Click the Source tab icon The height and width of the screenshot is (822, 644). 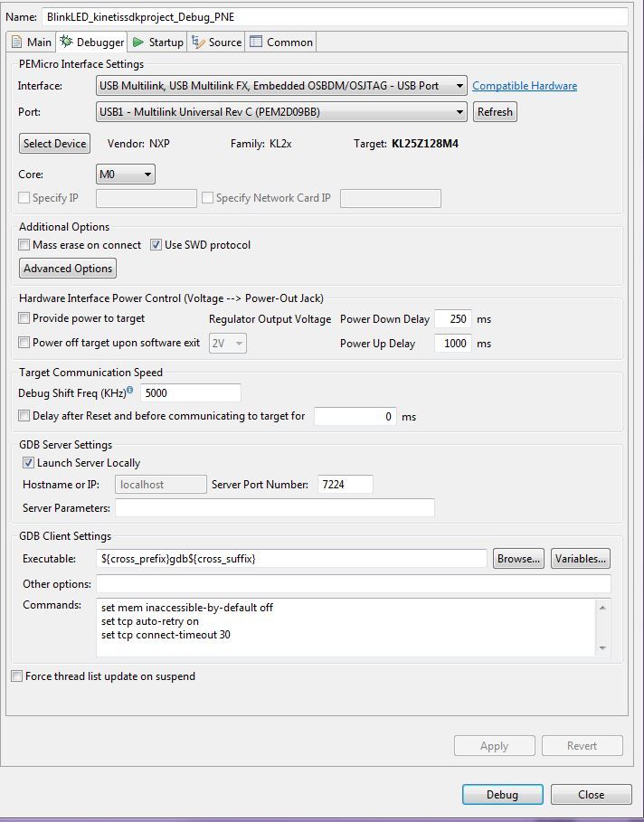pos(198,42)
